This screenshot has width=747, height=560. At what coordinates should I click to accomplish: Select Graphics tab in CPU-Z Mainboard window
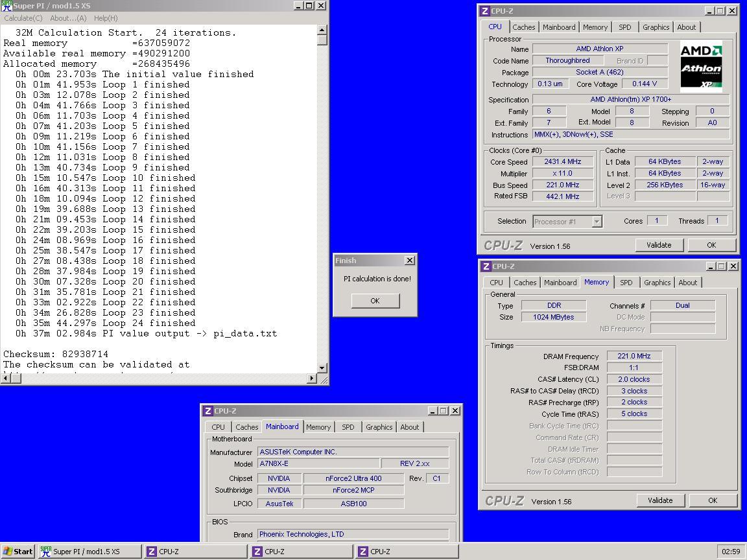(379, 427)
